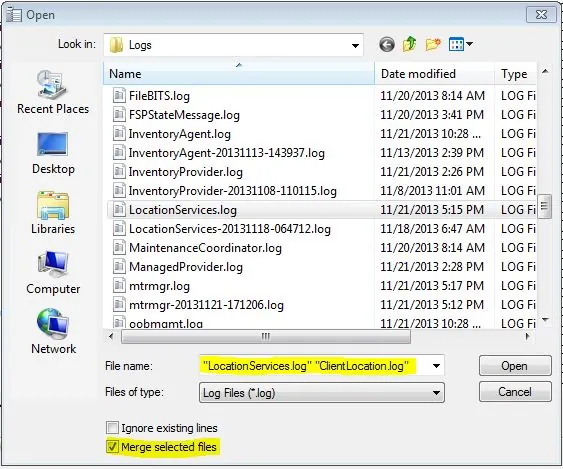Go back using the back arrow icon
This screenshot has height=469, width=563.
click(387, 45)
